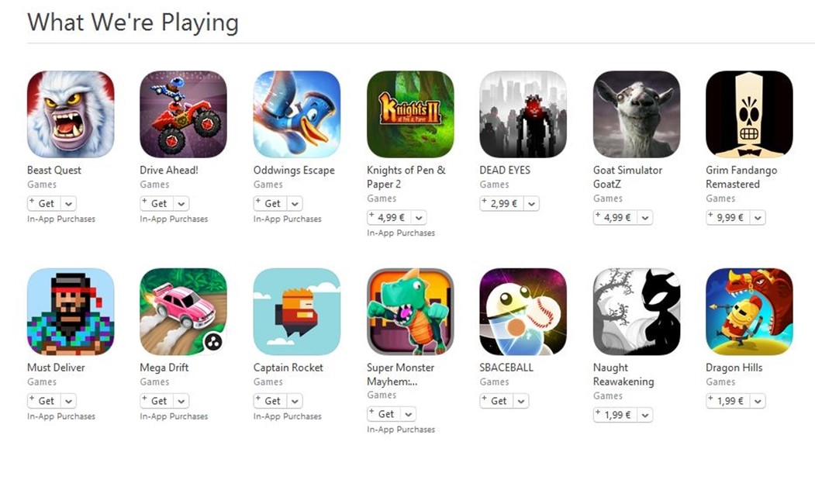Get the Drive Ahead! game
Viewport: 815px width, 504px height.
[154, 204]
